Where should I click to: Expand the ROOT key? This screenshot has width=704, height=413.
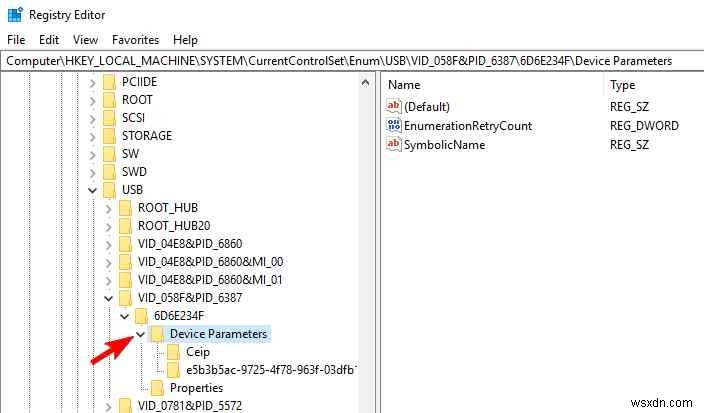pyautogui.click(x=92, y=101)
